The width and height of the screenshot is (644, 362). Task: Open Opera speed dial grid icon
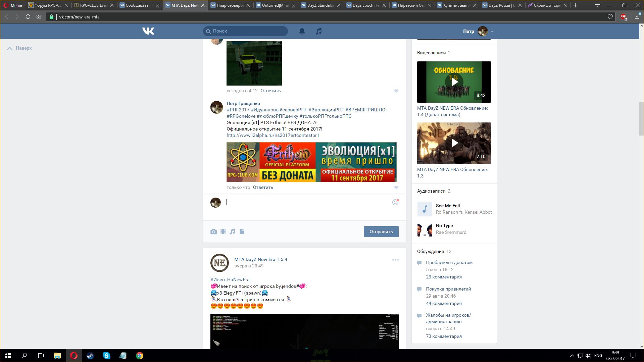[39, 17]
